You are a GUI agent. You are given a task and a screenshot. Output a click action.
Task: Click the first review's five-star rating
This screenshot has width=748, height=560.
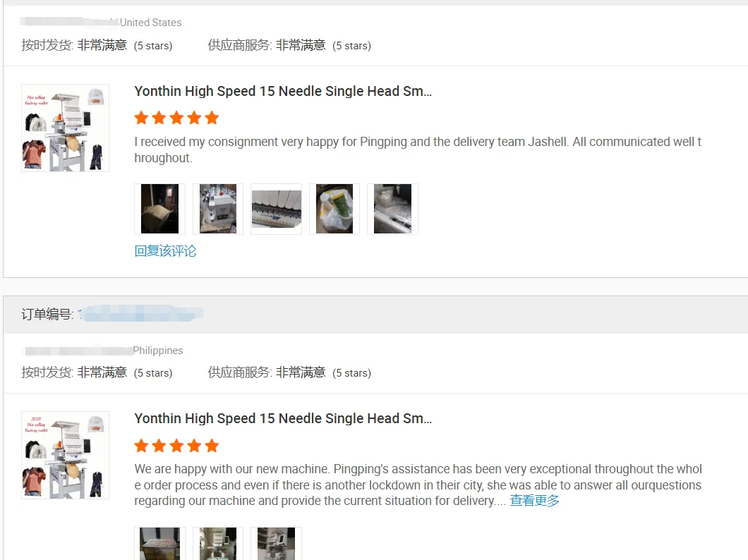pos(176,118)
